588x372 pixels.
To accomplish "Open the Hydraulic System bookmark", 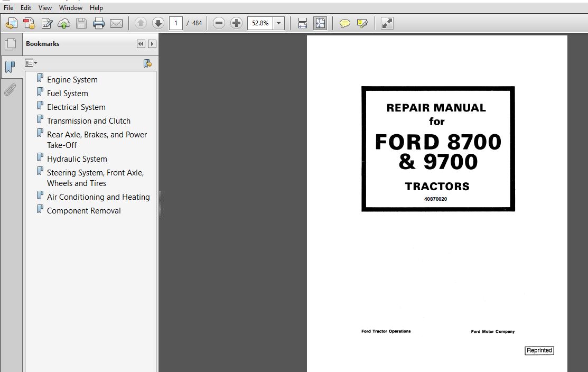I will [77, 159].
